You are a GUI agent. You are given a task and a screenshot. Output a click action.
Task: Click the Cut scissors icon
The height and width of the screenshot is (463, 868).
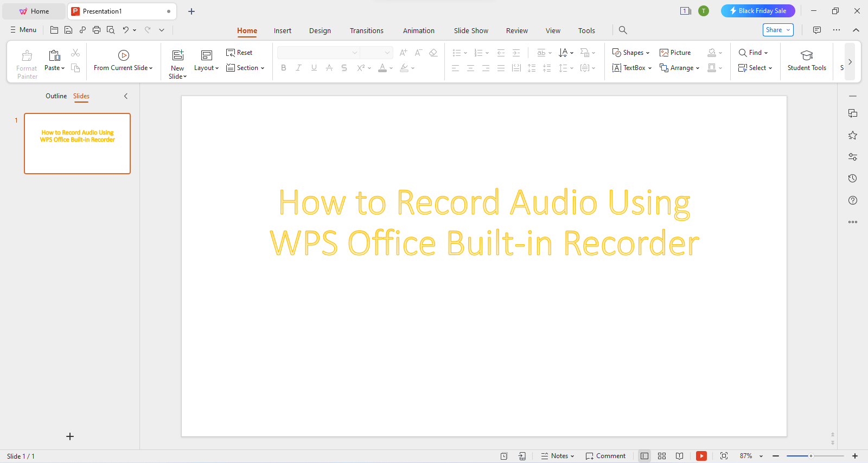(x=75, y=53)
